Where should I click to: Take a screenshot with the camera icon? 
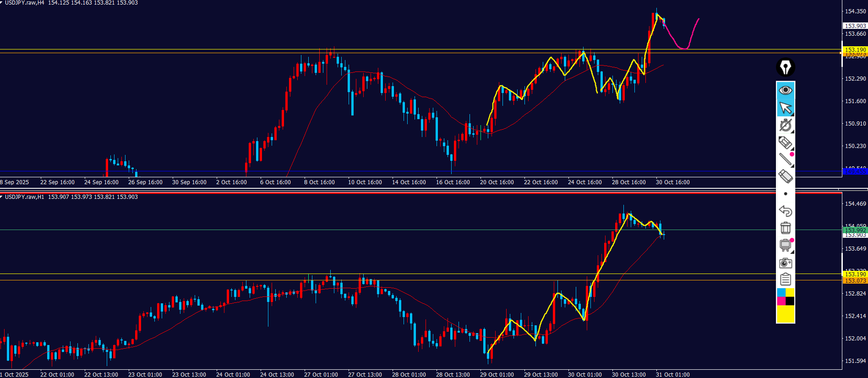(785, 263)
